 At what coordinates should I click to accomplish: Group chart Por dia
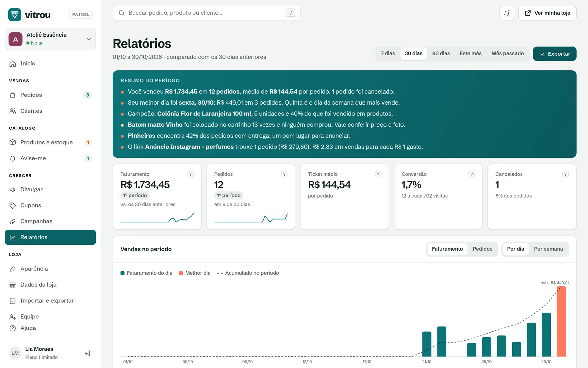pos(515,249)
